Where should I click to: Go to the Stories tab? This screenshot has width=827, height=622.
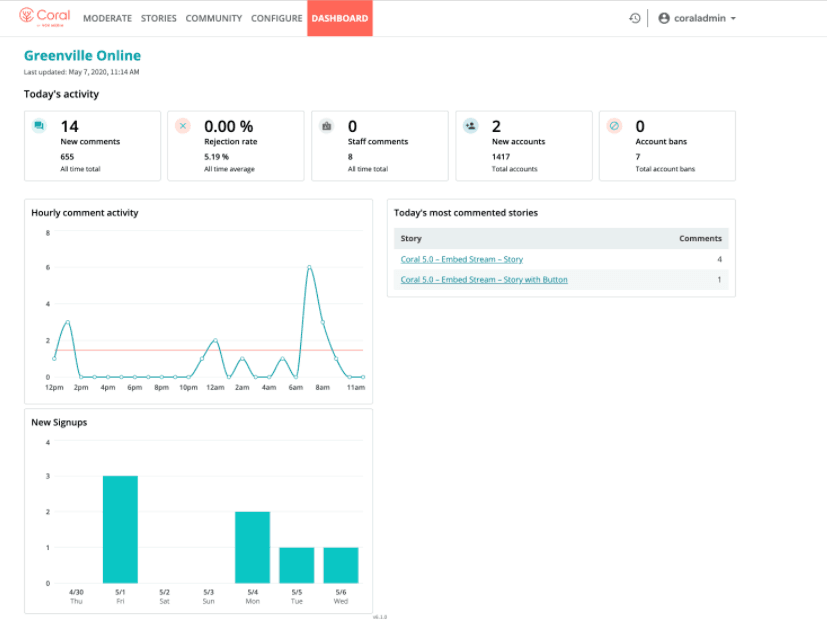tap(159, 18)
